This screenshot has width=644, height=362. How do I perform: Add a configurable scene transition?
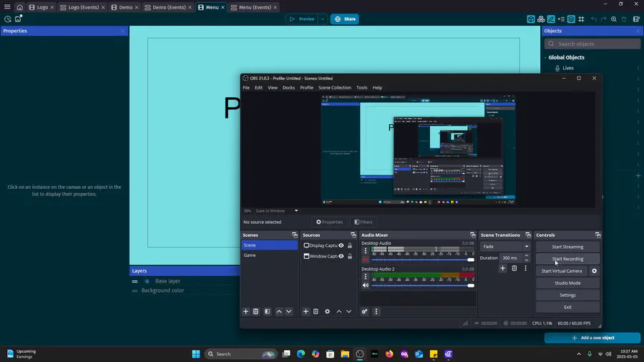click(x=503, y=268)
